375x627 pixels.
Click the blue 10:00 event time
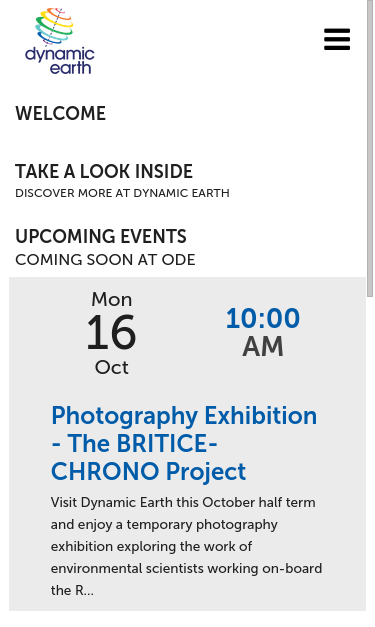(x=263, y=318)
